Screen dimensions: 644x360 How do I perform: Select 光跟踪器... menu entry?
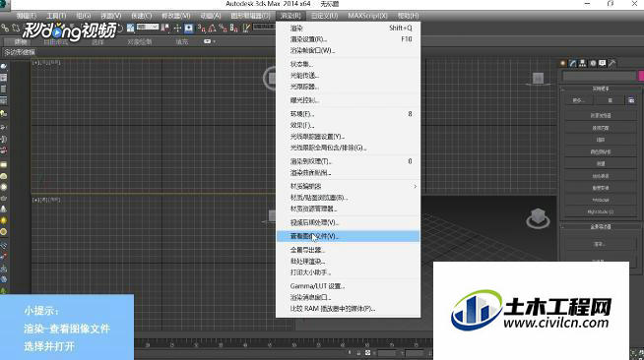coord(349,87)
